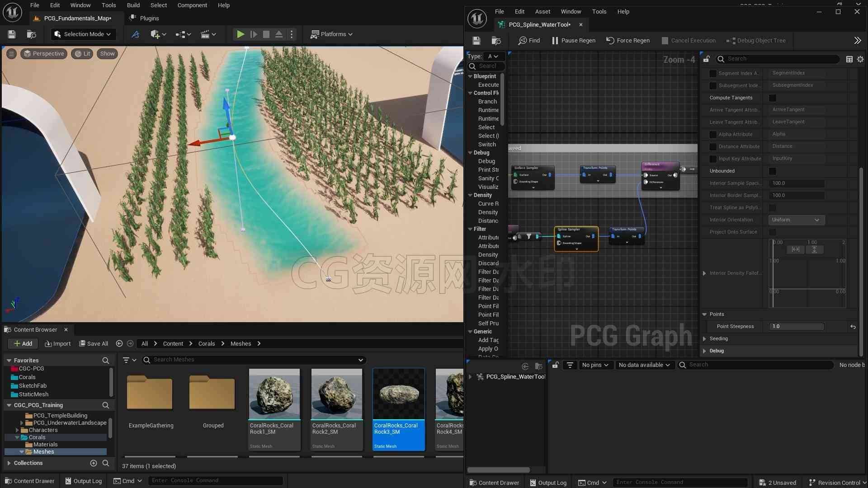The image size is (868, 488).
Task: Open the viewport hamburger options menu
Action: [12, 54]
